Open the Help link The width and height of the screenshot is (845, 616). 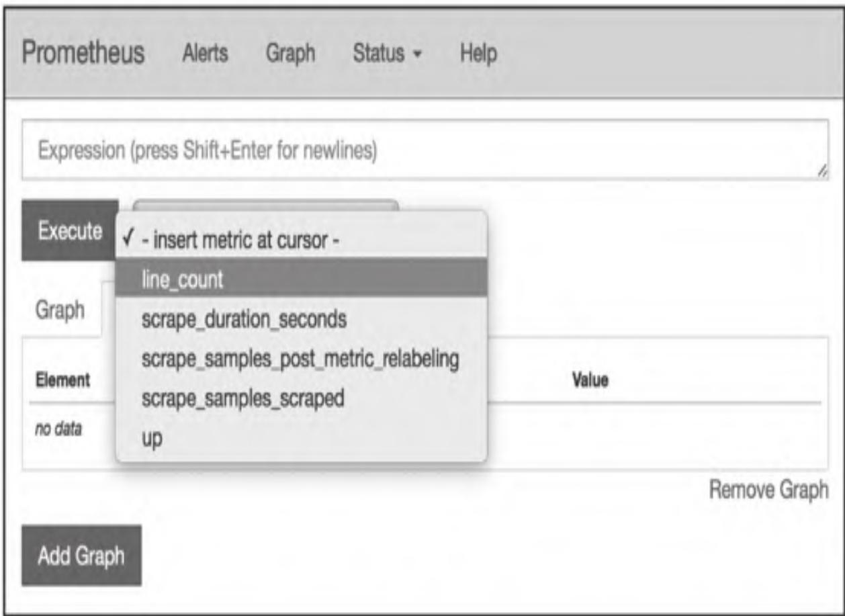(478, 53)
